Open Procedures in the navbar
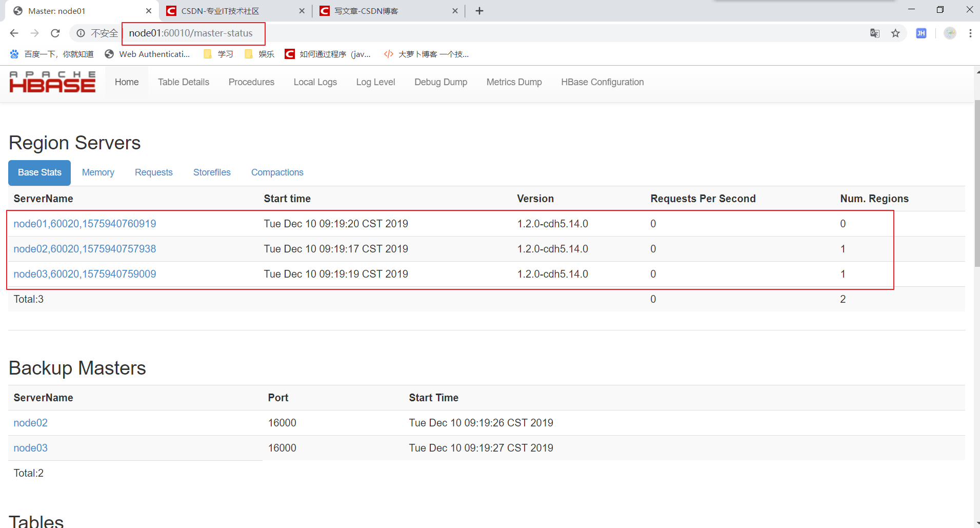This screenshot has height=528, width=980. [251, 82]
